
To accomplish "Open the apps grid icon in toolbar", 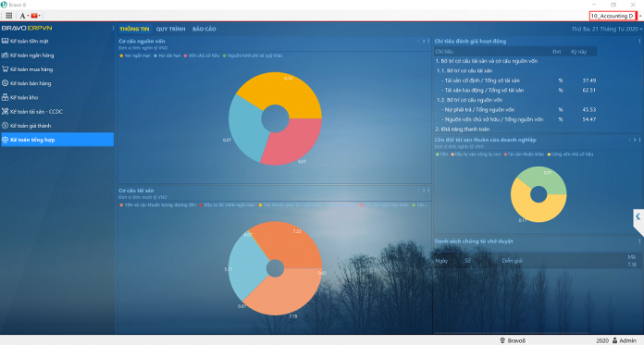I will pyautogui.click(x=8, y=16).
